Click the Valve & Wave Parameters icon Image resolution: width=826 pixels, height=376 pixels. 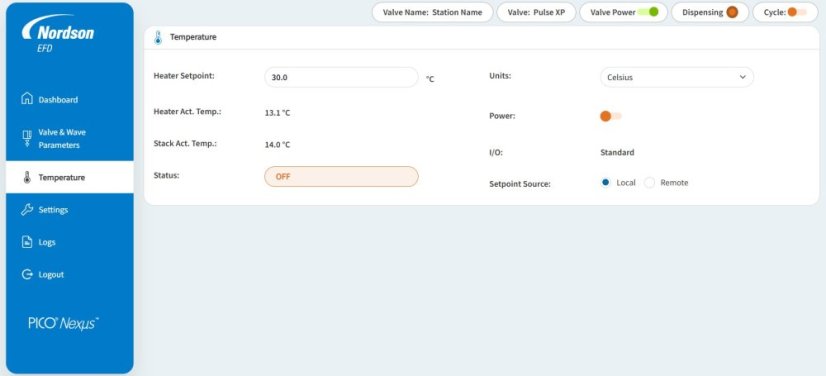coord(27,138)
